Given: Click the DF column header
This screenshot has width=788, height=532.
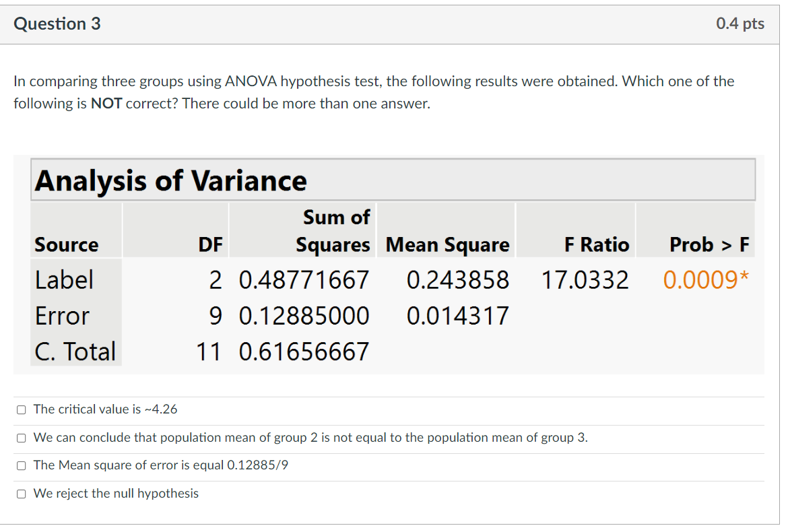Looking at the screenshot, I should tap(211, 244).
